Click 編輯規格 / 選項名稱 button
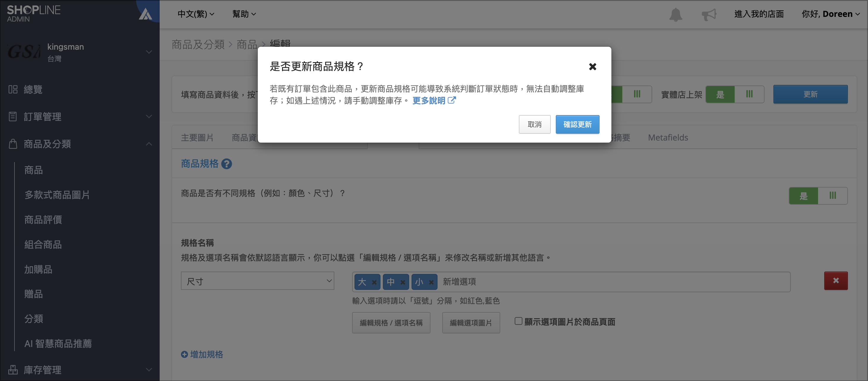The width and height of the screenshot is (868, 381). point(391,323)
